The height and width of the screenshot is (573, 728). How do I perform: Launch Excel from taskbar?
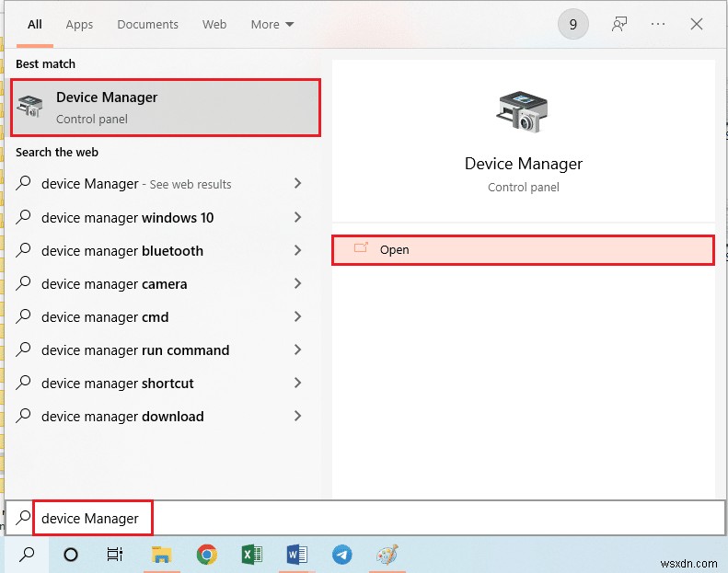(x=251, y=554)
